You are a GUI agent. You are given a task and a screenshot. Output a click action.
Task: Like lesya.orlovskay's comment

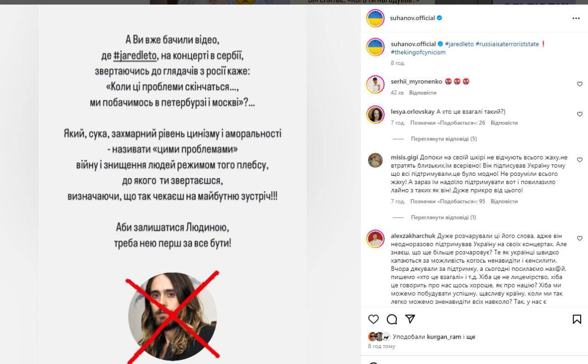pyautogui.click(x=580, y=114)
